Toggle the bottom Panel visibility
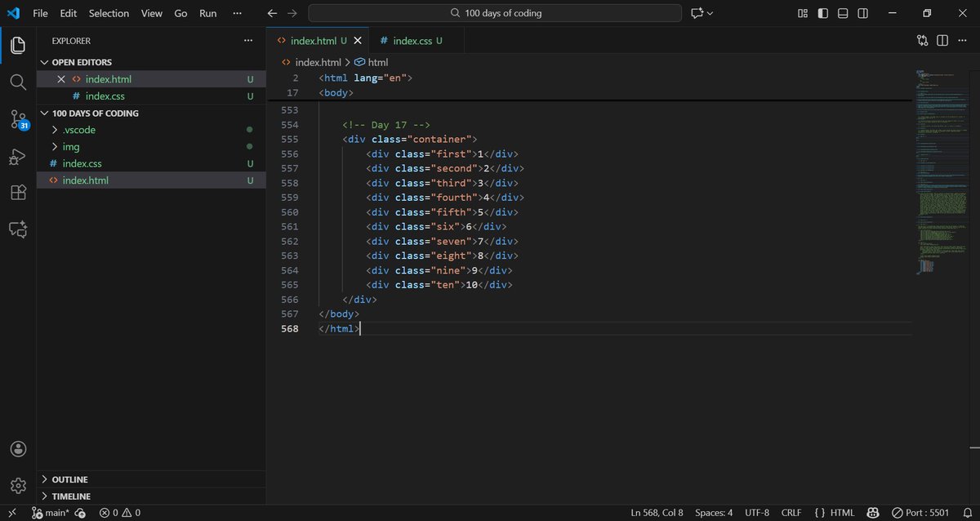 pos(842,13)
